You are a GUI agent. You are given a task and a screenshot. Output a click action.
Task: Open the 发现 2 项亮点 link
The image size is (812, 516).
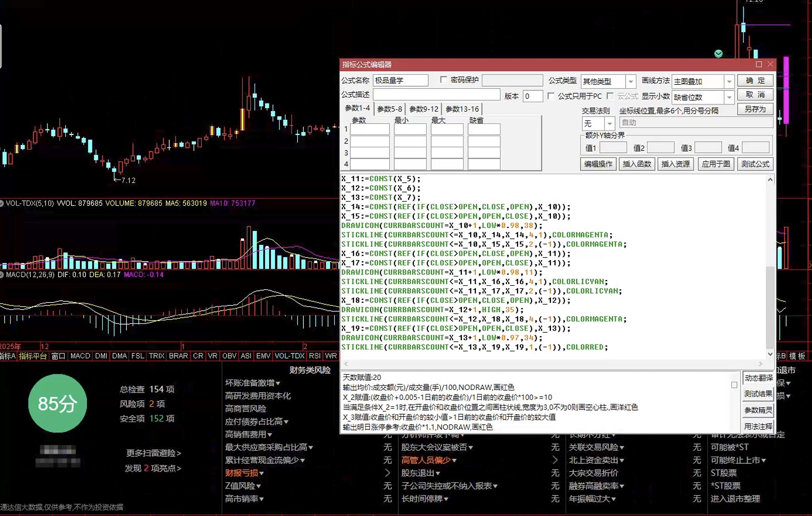tap(153, 468)
